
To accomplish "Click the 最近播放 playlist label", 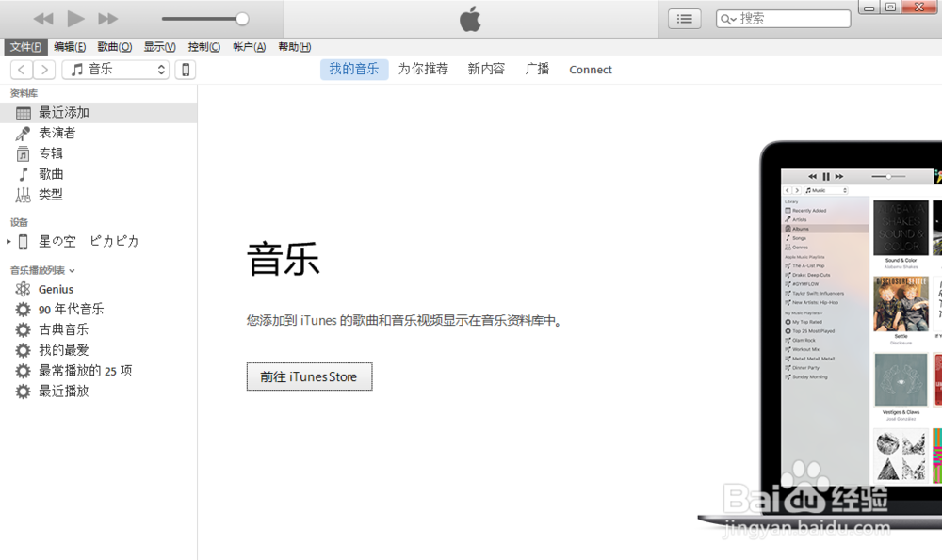I will (64, 392).
